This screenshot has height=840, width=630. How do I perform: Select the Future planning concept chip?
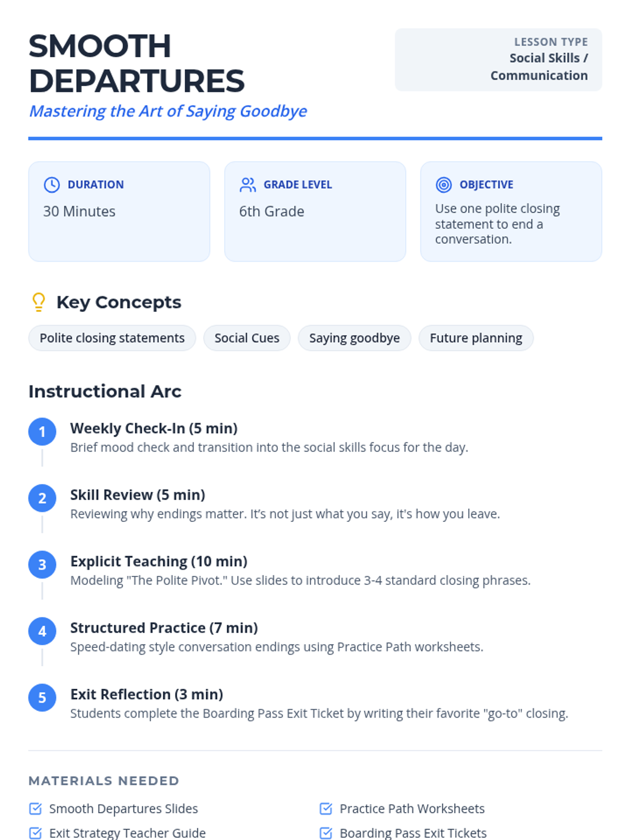[476, 338]
